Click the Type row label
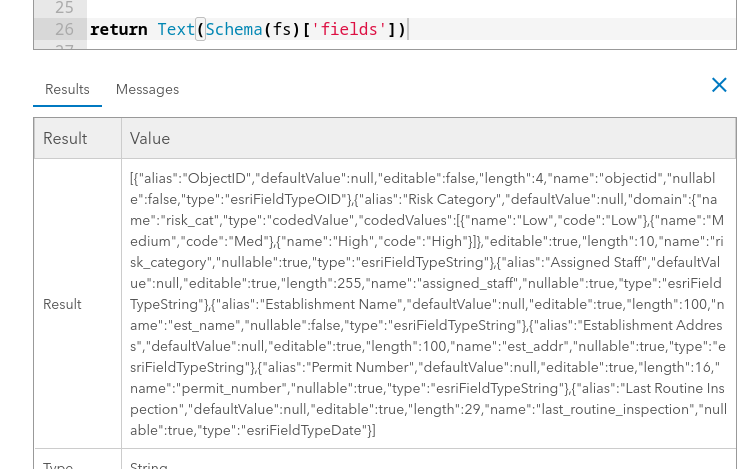This screenshot has height=469, width=746. coord(58,464)
